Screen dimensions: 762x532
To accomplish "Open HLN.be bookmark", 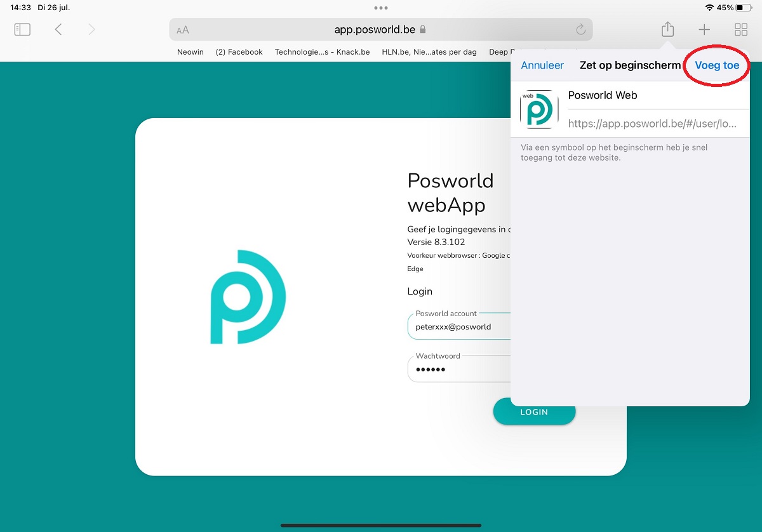I will coord(429,52).
